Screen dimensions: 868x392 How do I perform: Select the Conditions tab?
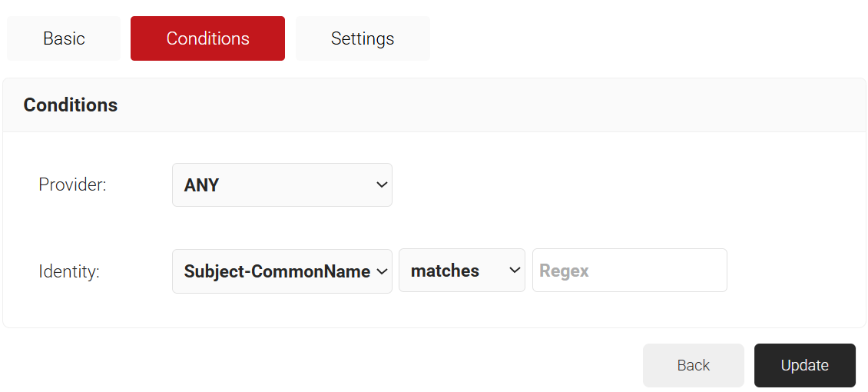[207, 38]
